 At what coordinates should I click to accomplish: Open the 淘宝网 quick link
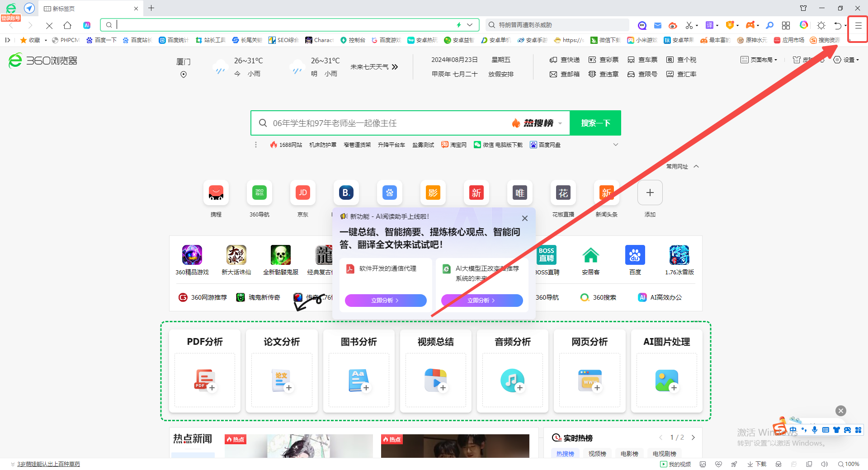pos(454,145)
